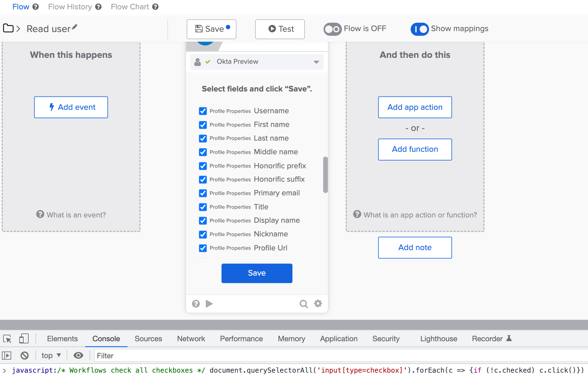
Task: Click help icon next to Flow tab
Action: (x=36, y=7)
